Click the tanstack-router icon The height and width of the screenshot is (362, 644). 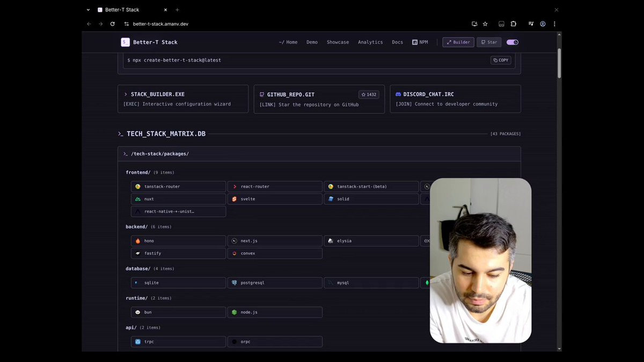point(138,187)
